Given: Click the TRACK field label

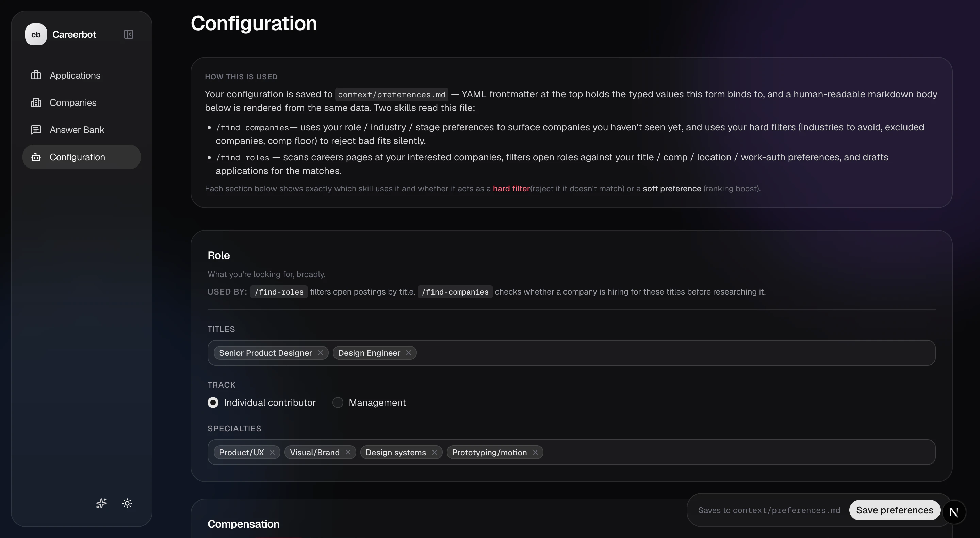Looking at the screenshot, I should 222,384.
